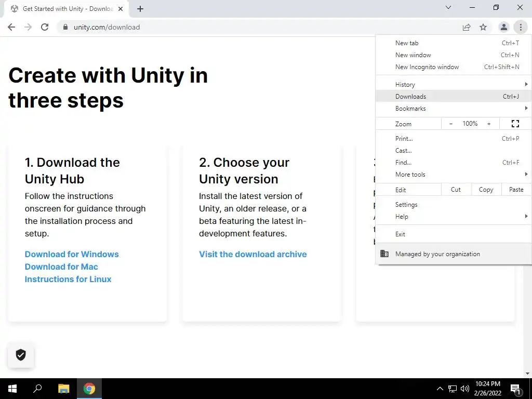This screenshot has height=399, width=532.
Task: Toggle fullscreen mode in Zoom row
Action: (515, 124)
